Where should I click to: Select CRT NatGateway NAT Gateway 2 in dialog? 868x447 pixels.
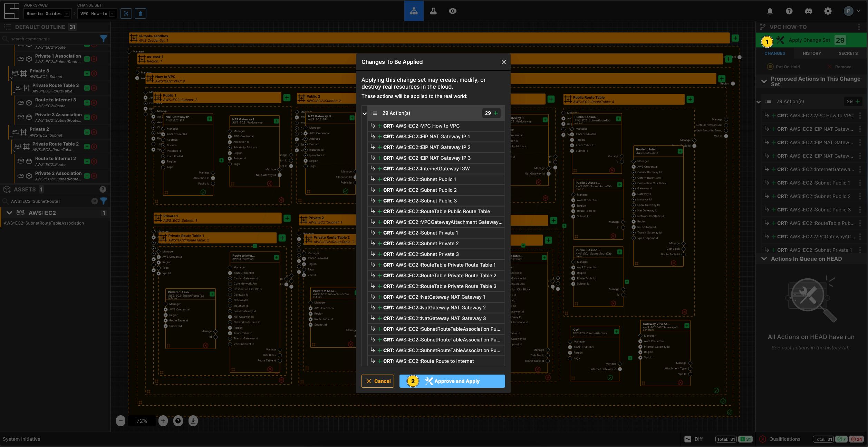(x=436, y=308)
